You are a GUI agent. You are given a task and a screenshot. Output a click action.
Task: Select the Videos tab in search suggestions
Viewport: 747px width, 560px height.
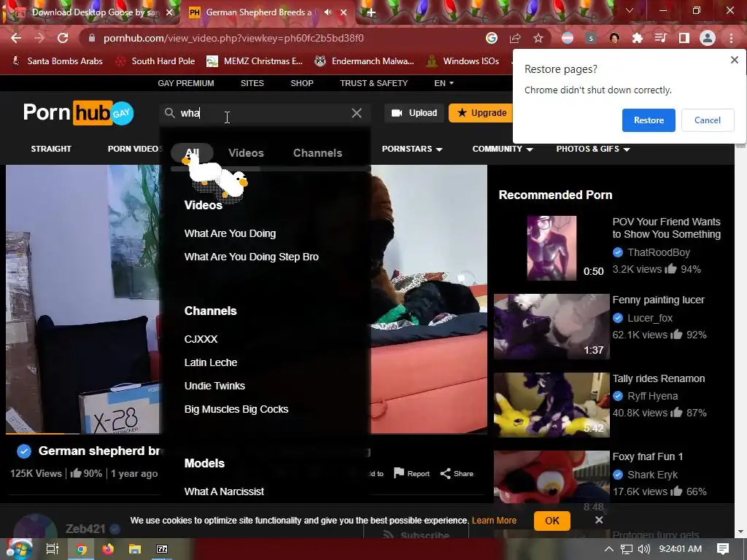click(246, 153)
